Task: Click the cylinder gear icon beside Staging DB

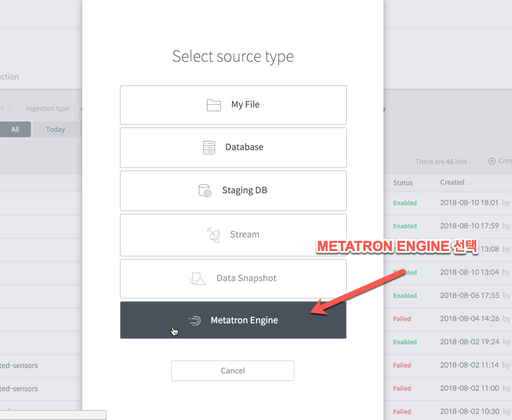Action: tap(205, 191)
